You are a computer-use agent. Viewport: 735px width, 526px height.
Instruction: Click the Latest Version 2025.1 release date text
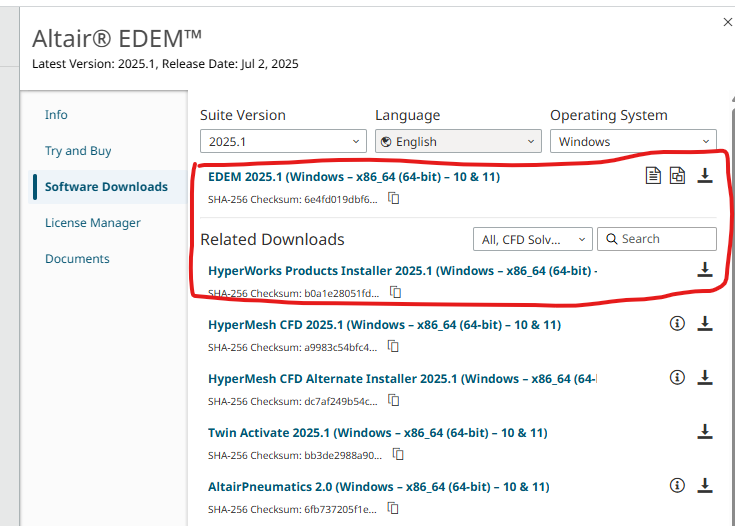click(x=165, y=64)
